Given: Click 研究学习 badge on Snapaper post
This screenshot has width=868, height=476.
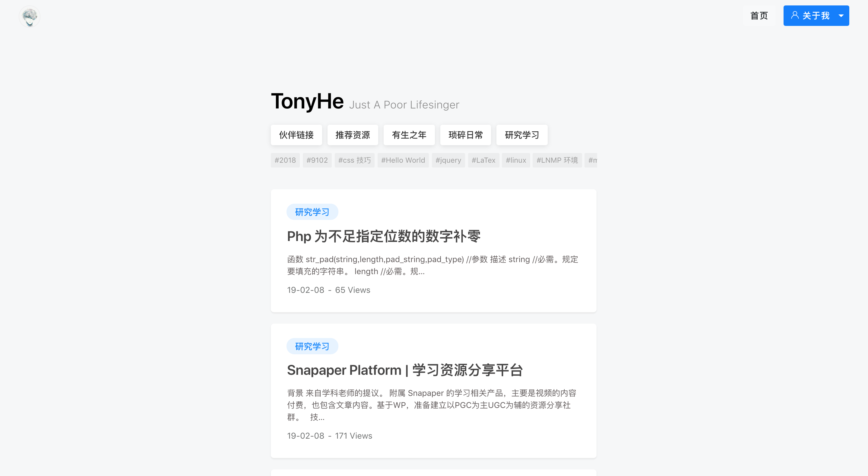Looking at the screenshot, I should click(x=312, y=346).
